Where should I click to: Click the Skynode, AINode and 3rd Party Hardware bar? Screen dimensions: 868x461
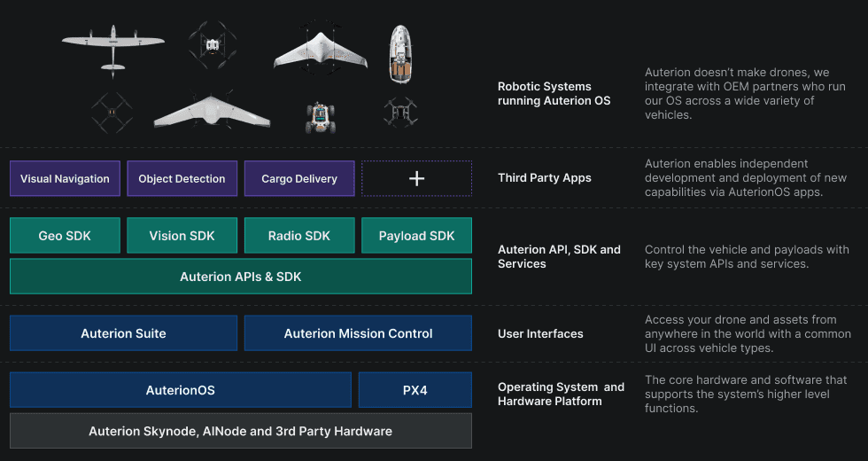[x=241, y=431]
